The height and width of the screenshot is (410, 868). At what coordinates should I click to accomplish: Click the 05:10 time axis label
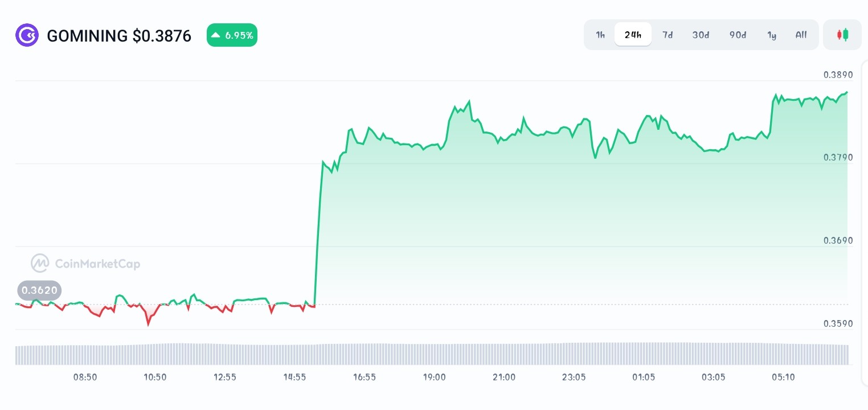pyautogui.click(x=783, y=377)
